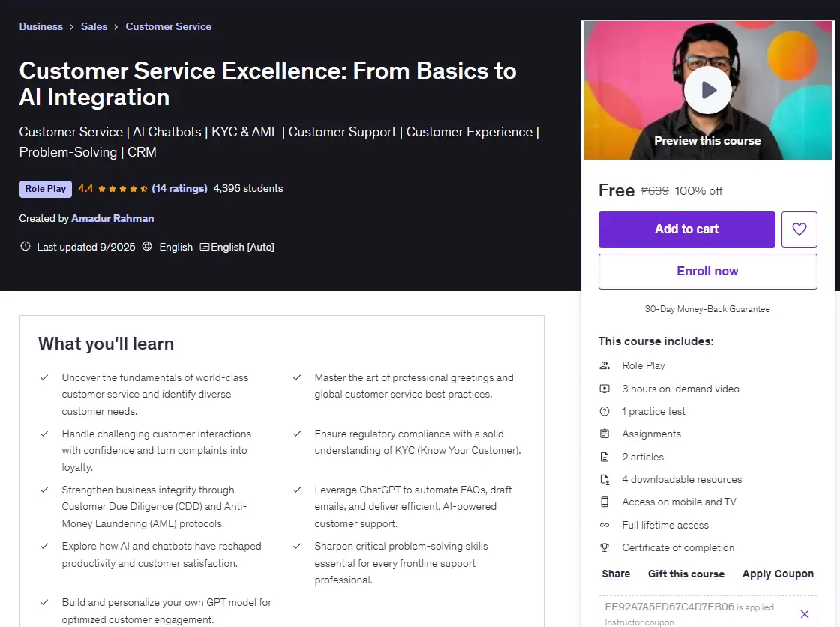The width and height of the screenshot is (840, 627).
Task: Click the last-updated alert icon
Action: pyautogui.click(x=25, y=247)
